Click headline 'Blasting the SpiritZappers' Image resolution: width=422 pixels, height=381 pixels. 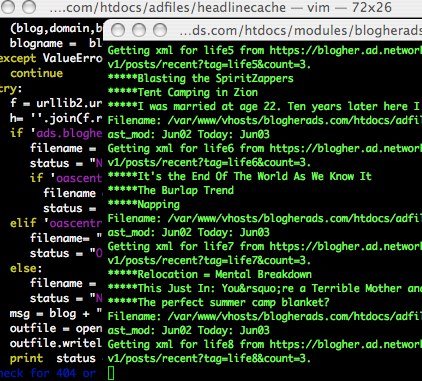(x=200, y=78)
